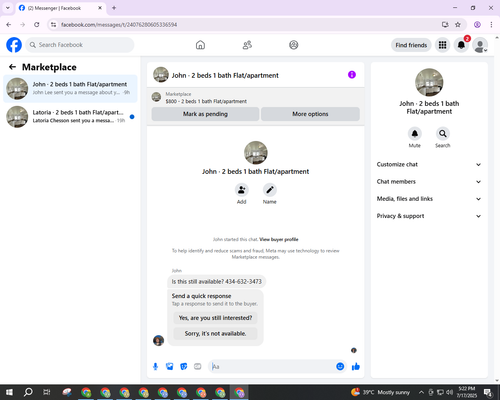Send 'Yes, are you still interested?' quick response
500x400 pixels.
coord(215,318)
